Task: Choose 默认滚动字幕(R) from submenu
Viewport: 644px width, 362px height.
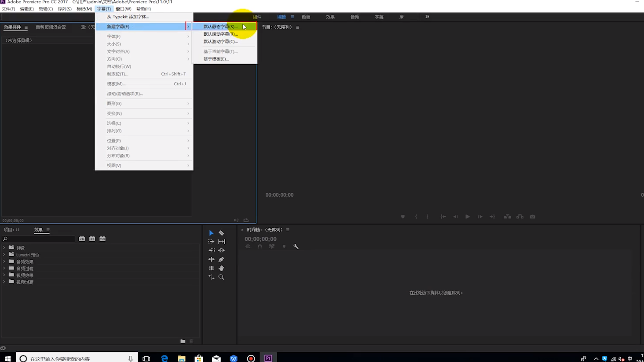Action: point(220,34)
